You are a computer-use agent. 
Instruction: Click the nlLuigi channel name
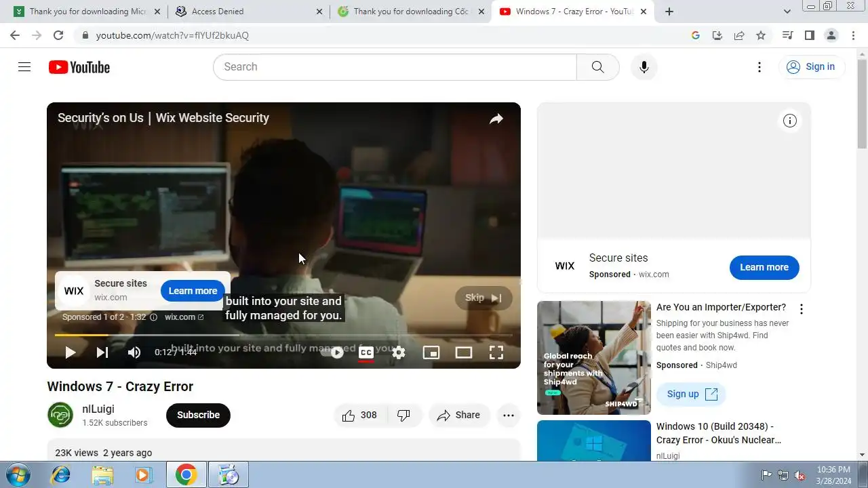(98, 409)
